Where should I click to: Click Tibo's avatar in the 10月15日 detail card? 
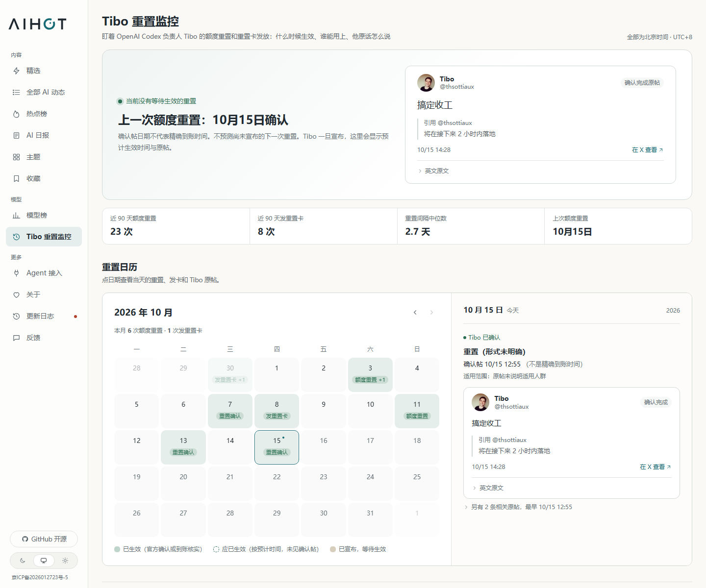[x=480, y=402]
